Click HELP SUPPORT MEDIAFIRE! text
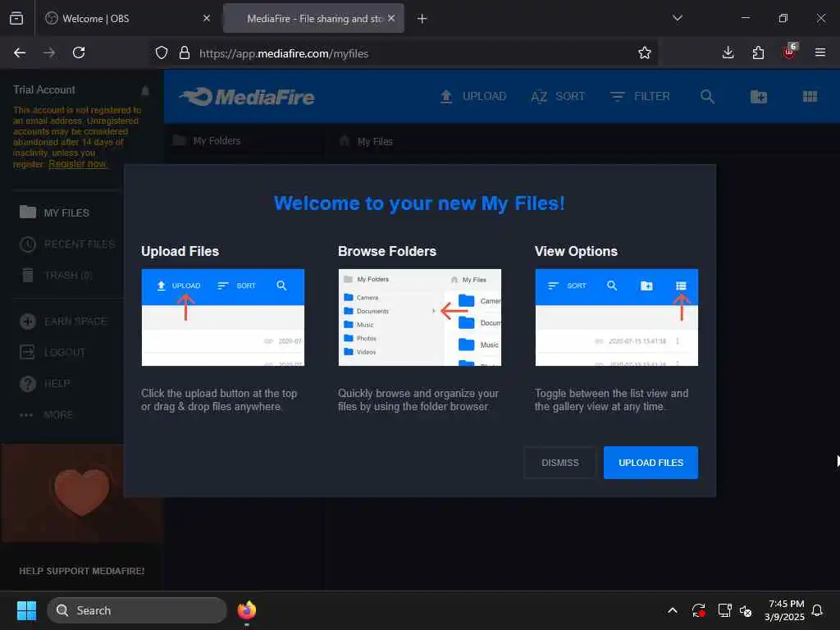This screenshot has width=840, height=630. coord(81,571)
